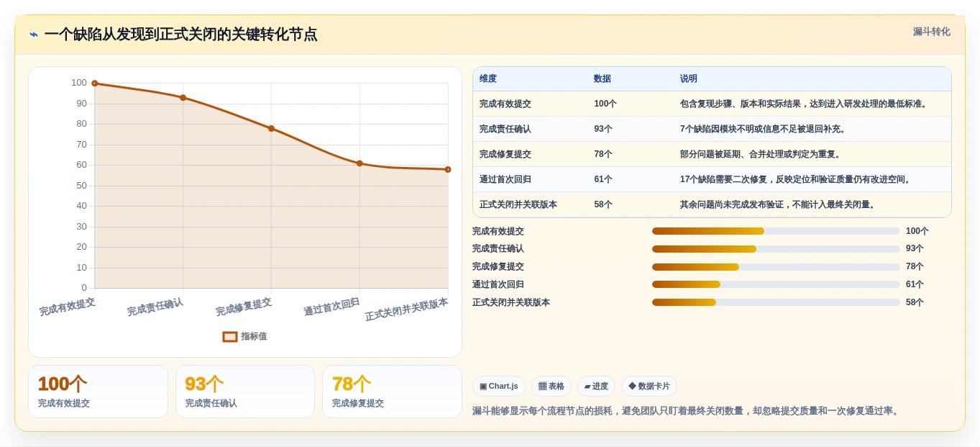The image size is (980, 447).
Task: Click the 完成有效提交 progress bar
Action: [x=776, y=231]
